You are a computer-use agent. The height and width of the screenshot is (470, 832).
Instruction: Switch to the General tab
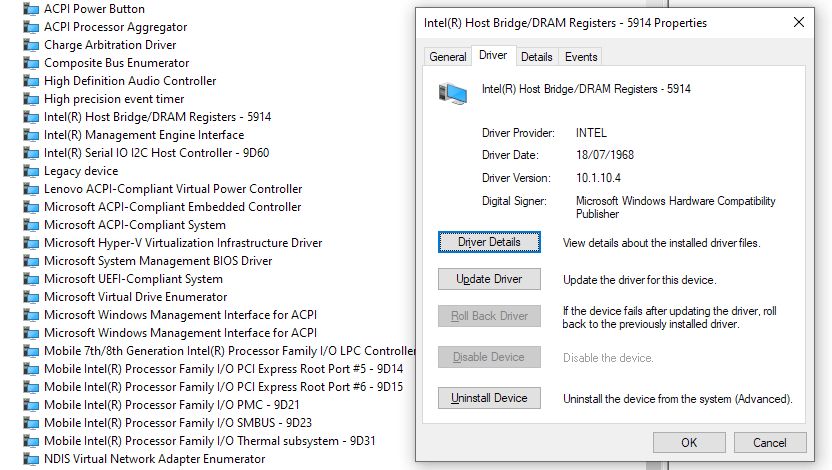click(448, 57)
